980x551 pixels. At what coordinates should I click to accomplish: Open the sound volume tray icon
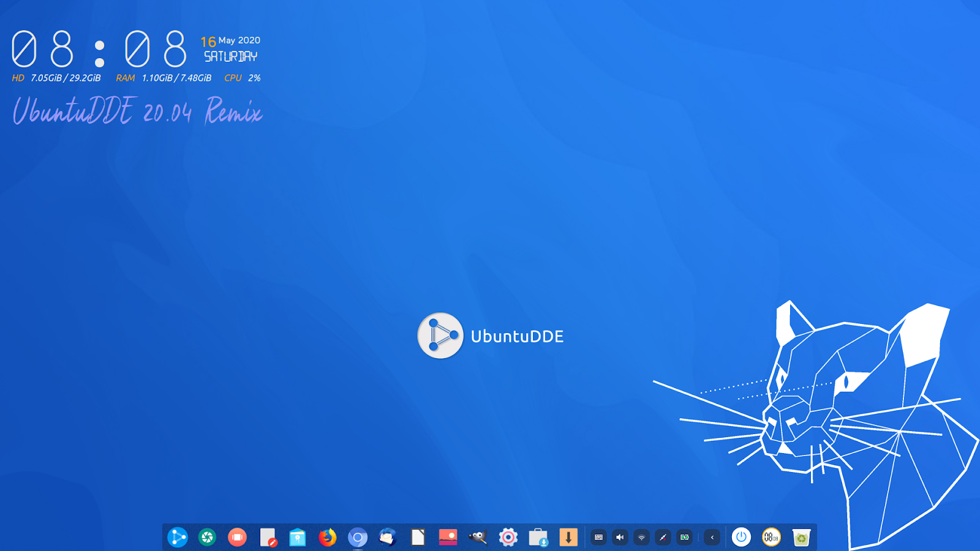point(620,538)
